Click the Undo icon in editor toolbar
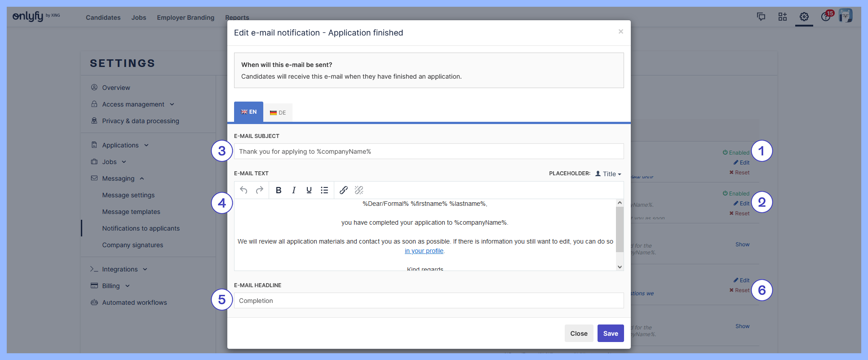This screenshot has width=868, height=360. [x=244, y=190]
